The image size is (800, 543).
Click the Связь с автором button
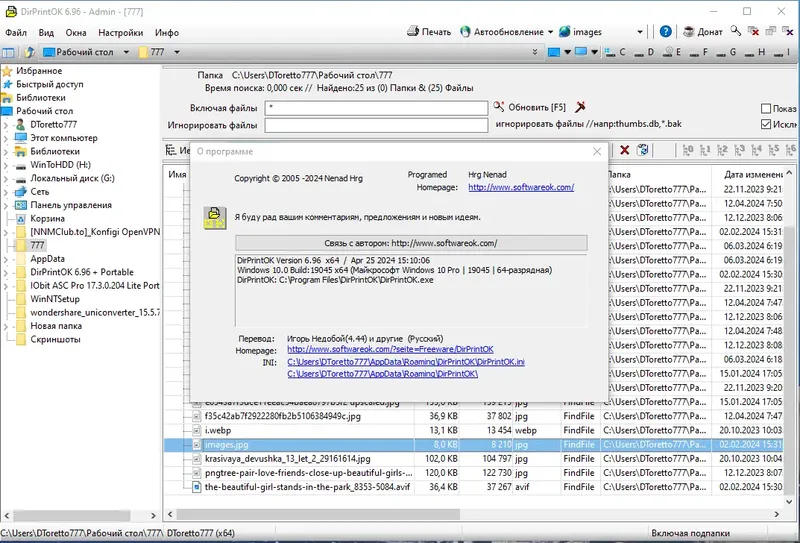click(x=411, y=243)
